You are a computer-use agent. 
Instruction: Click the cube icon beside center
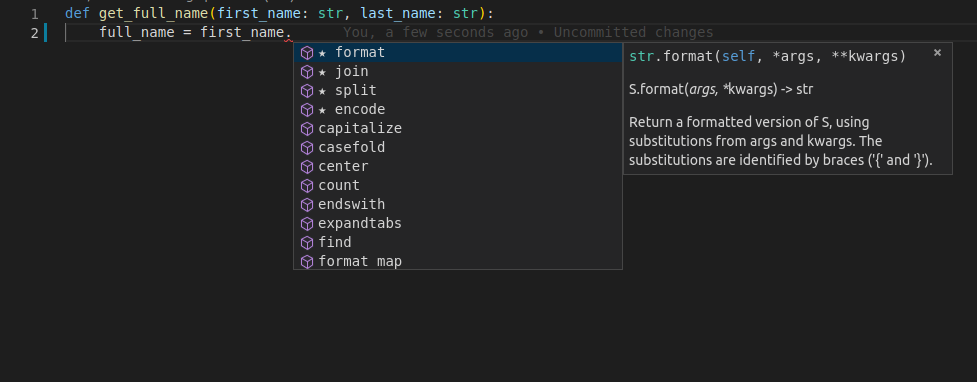(307, 167)
